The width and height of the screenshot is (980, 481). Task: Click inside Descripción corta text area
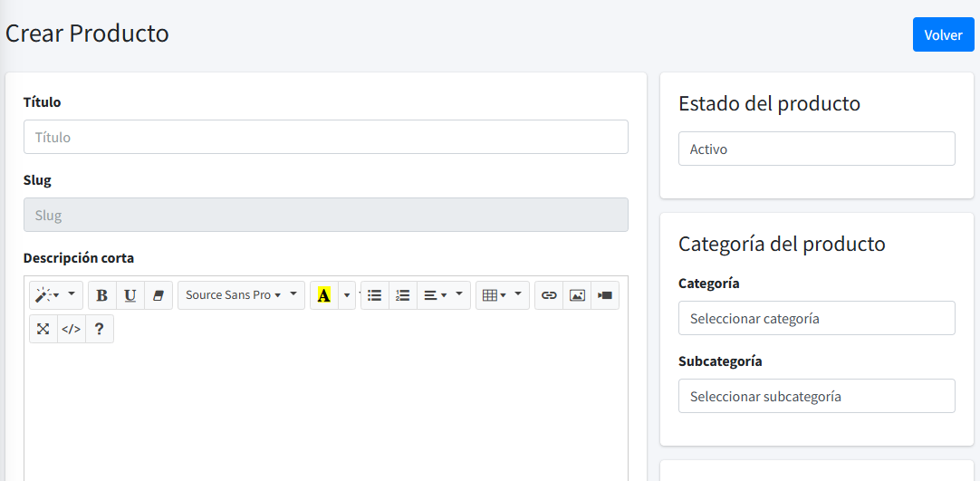coord(326,412)
